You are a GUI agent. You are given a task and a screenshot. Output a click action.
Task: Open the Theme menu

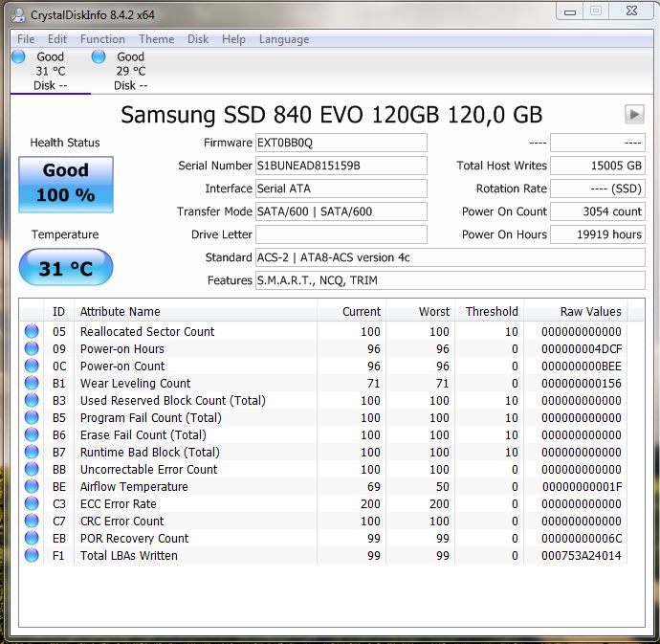click(x=156, y=39)
